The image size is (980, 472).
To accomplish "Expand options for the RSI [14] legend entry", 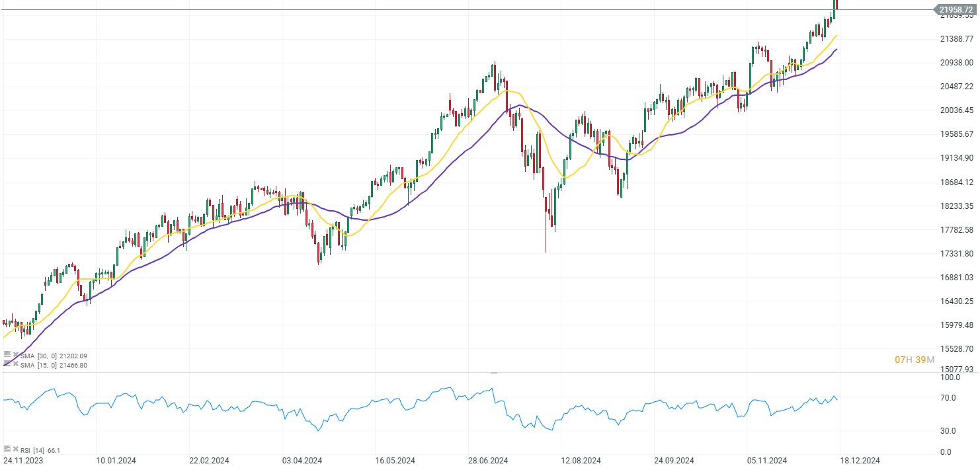I will 7,448.
